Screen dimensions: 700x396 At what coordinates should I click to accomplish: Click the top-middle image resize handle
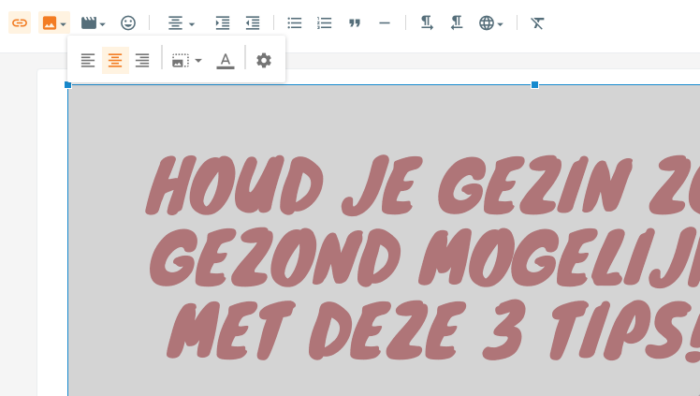click(535, 85)
